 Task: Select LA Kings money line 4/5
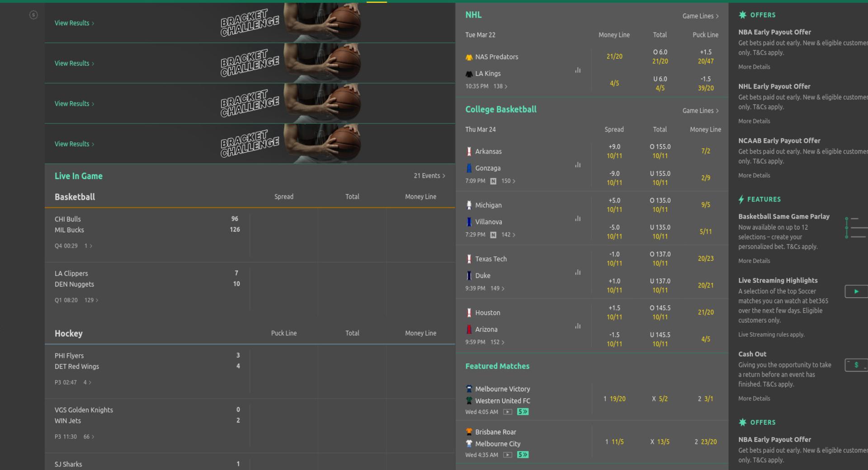[614, 83]
